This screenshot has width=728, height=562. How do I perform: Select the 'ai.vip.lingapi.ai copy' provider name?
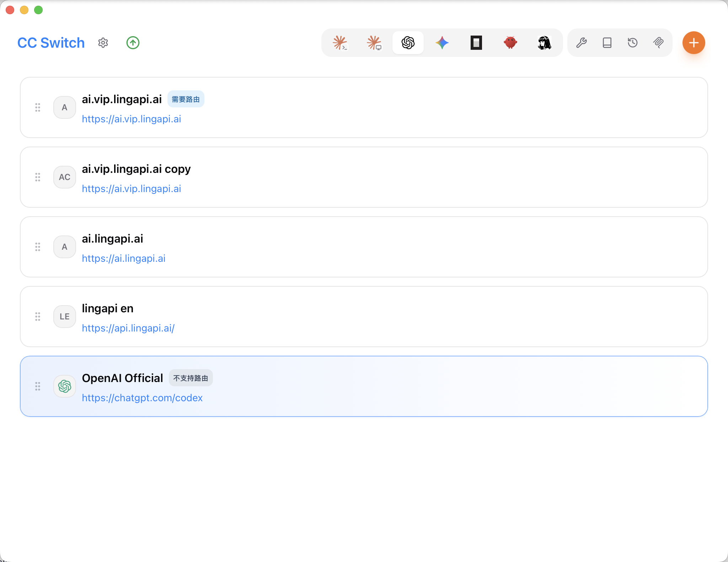tap(136, 169)
